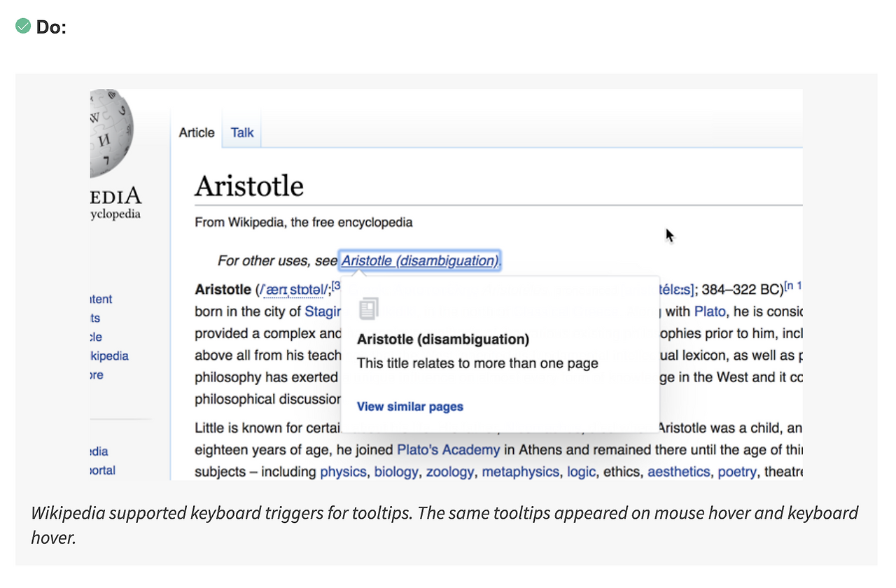Click the text 'From Wikipedia, the free encyclopedia'

[304, 223]
